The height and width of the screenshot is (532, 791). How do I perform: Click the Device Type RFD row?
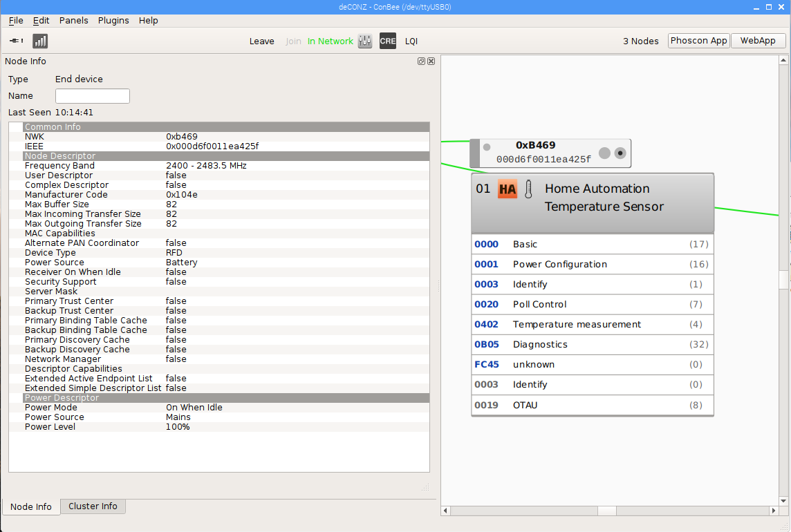pos(227,253)
